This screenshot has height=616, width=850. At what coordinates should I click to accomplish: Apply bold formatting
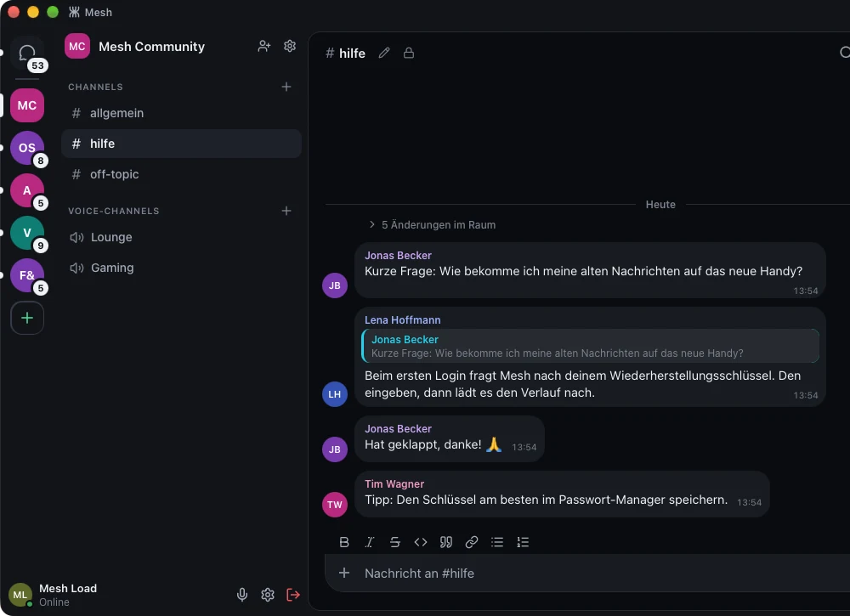click(x=344, y=542)
